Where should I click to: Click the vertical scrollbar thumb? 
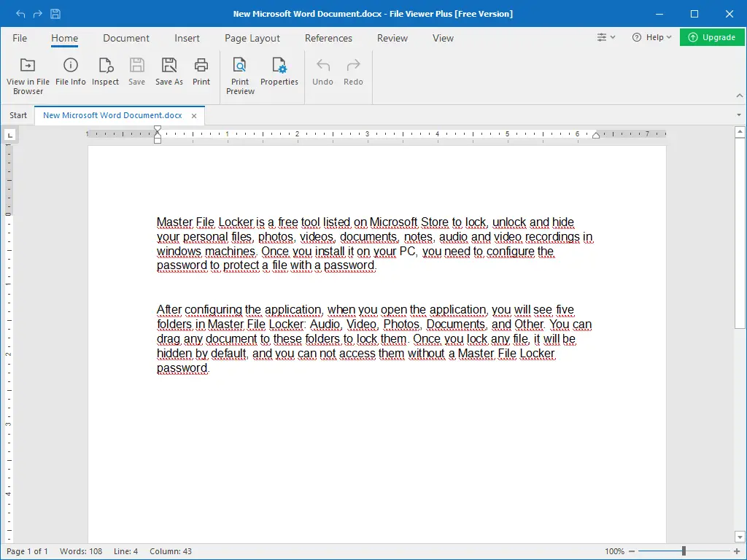[x=740, y=233]
